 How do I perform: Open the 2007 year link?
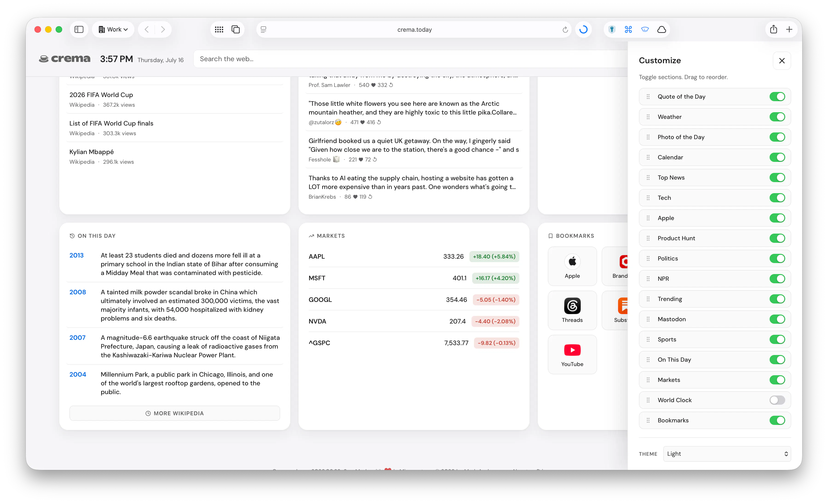[77, 338]
